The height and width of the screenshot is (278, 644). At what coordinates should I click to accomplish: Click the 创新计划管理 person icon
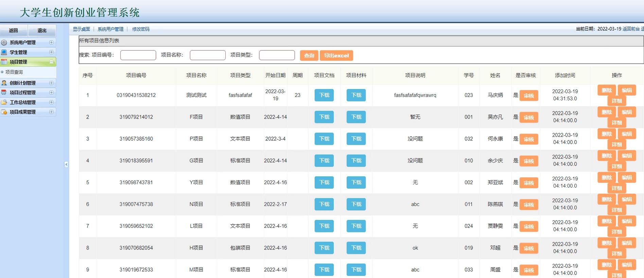point(4,83)
